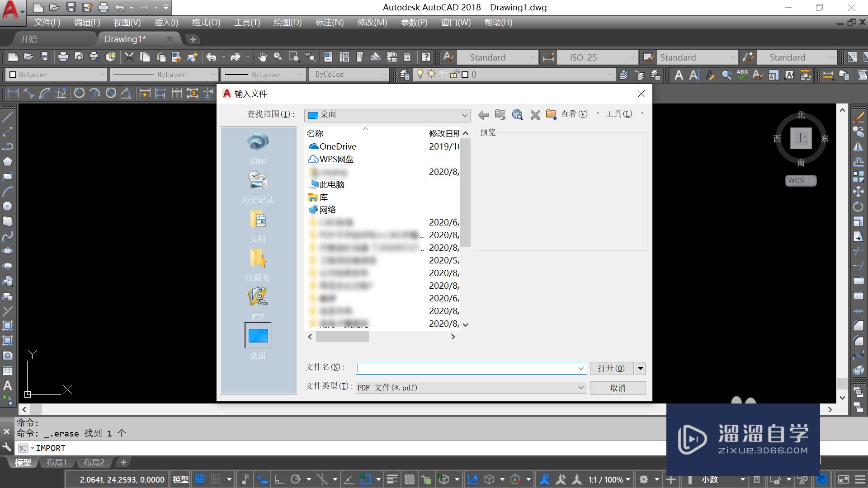Toggle ortho mode in status bar
Viewport: 868px width, 488px height.
279,479
